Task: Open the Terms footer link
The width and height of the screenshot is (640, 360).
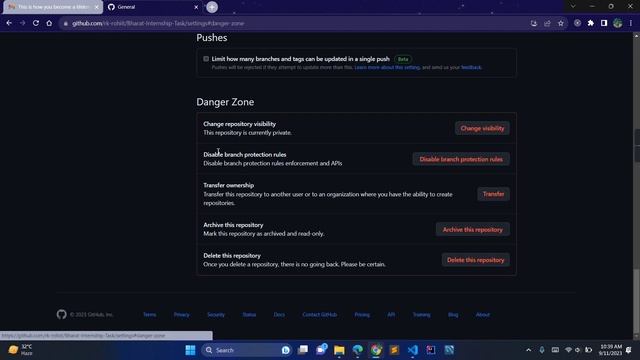Action: click(x=149, y=314)
